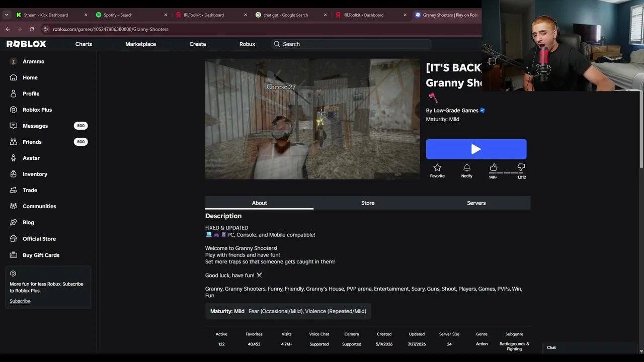Start the game with the blue Play button
The width and height of the screenshot is (644, 362).
pyautogui.click(x=476, y=149)
